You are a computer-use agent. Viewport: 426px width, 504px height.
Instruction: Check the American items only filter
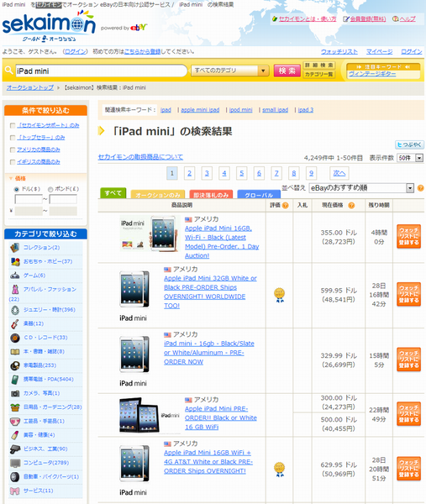[x=13, y=150]
